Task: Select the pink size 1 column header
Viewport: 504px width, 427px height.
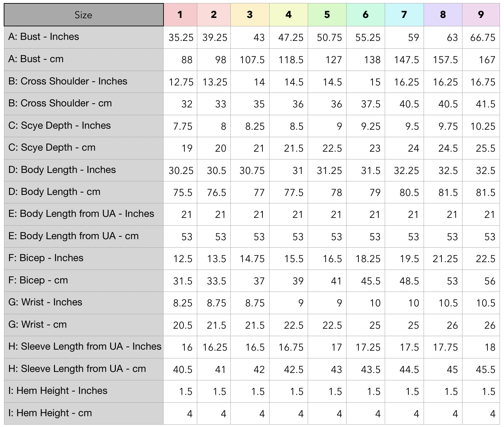Action: [180, 15]
